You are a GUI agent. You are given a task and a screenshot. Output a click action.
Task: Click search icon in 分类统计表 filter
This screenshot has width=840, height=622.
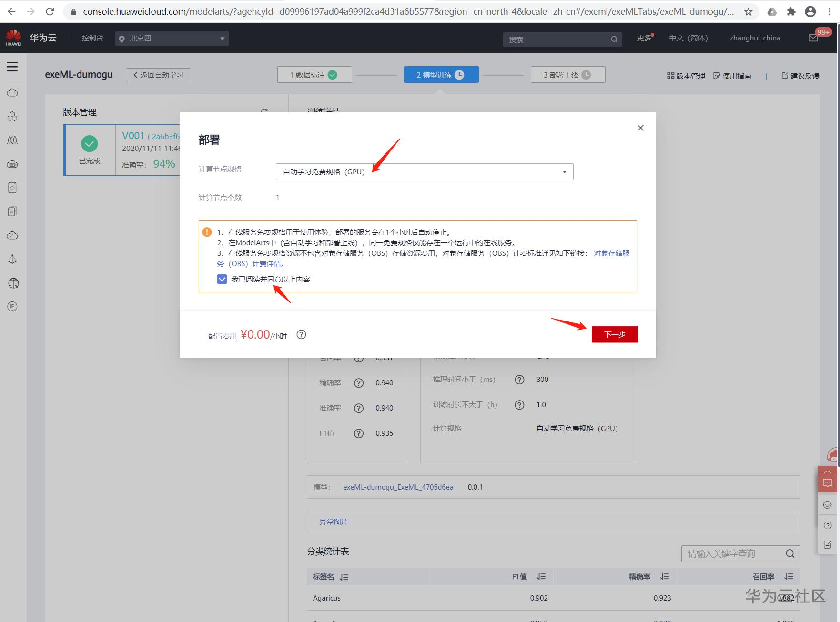790,553
